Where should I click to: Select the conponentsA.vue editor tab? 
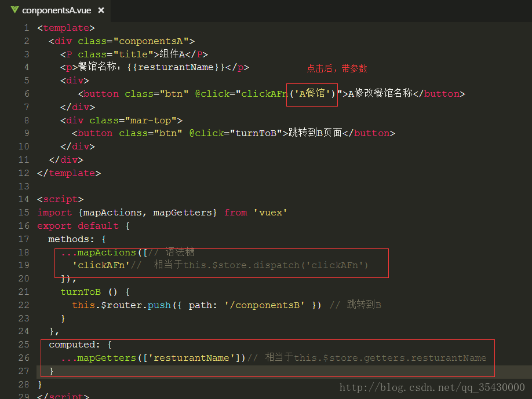[x=56, y=10]
